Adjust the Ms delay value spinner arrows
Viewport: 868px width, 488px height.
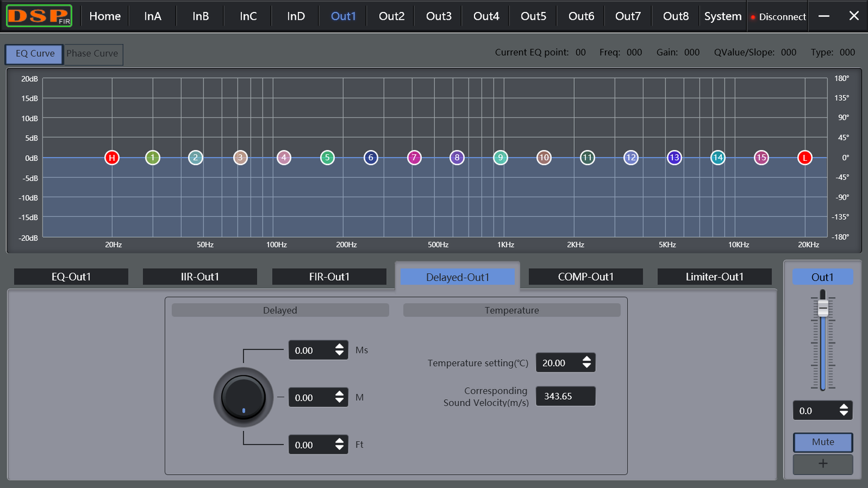339,350
